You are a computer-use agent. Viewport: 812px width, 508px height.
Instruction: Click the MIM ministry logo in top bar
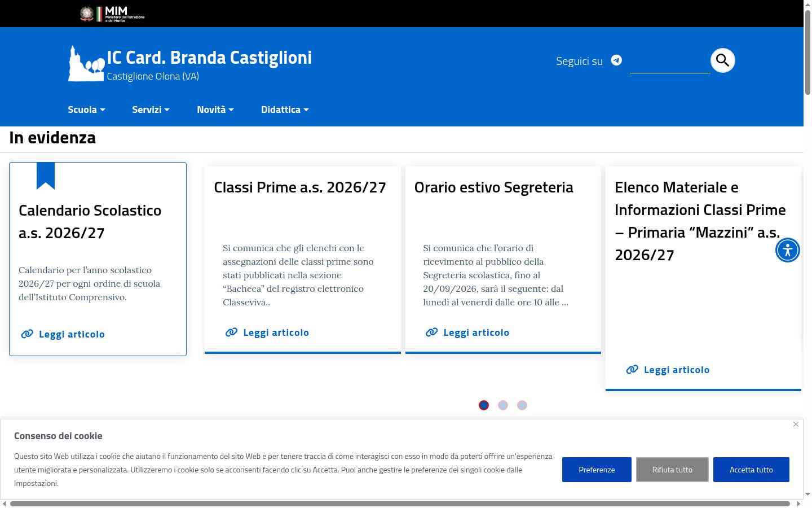[x=112, y=14]
